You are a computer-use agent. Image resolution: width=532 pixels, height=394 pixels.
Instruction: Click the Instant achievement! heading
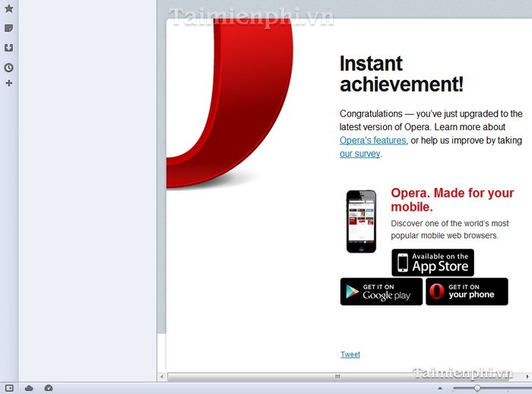coord(401,74)
